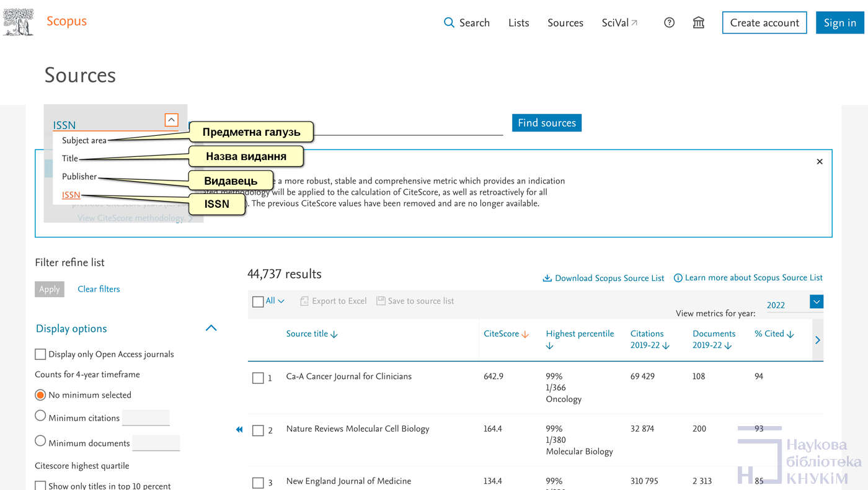Collapse the Display options section
The width and height of the screenshot is (868, 490).
pyautogui.click(x=211, y=328)
